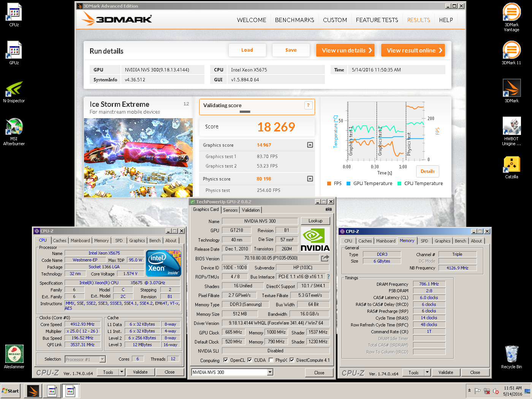Click the FPS orange legend swatch
Screen dimensions: 532x399
[x=329, y=184]
